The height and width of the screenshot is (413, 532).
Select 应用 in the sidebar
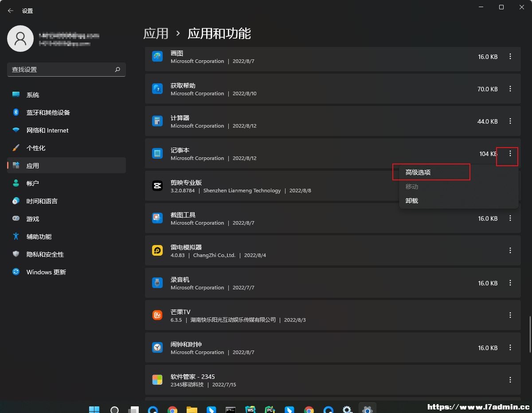(66, 166)
